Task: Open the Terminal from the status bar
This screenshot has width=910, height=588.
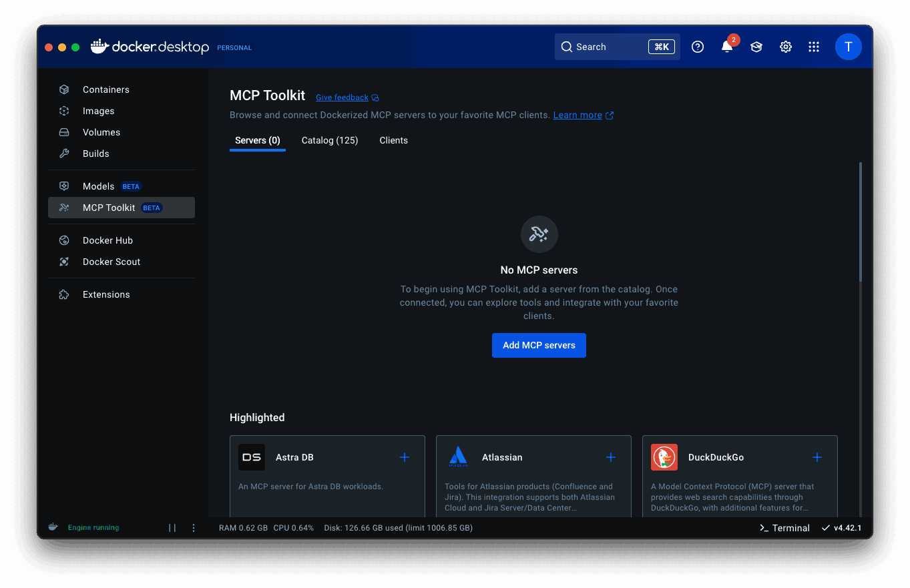Action: coord(784,527)
